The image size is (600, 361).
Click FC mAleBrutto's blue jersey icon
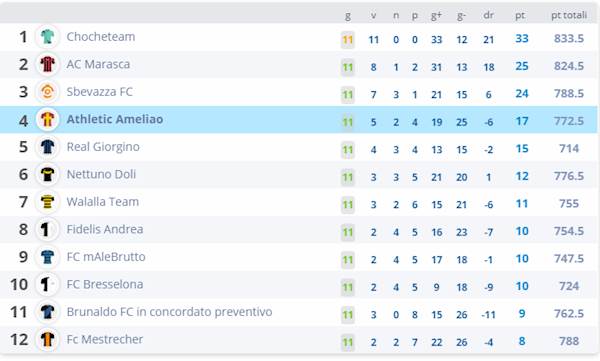pos(47,257)
